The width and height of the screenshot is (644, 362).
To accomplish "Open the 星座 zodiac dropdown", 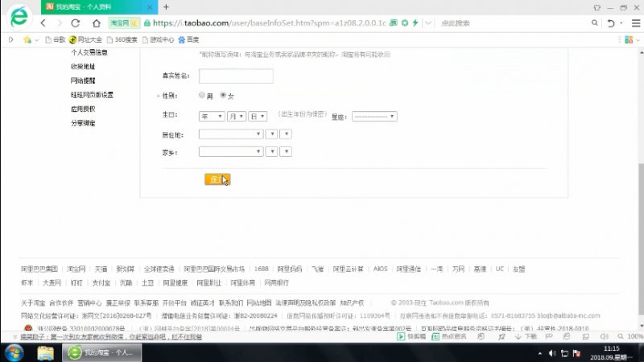I will tap(374, 117).
